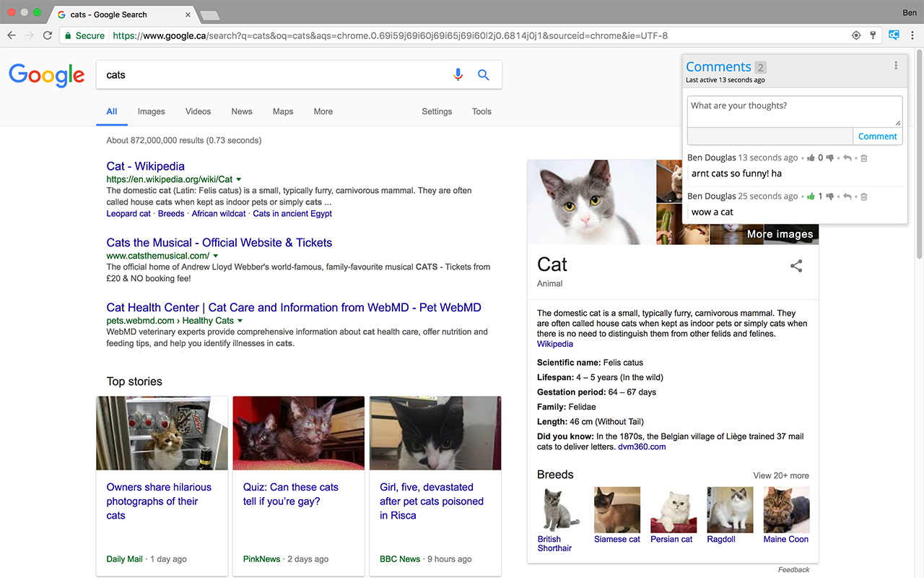
Task: Open the Comments panel three-dot menu
Action: tap(896, 66)
